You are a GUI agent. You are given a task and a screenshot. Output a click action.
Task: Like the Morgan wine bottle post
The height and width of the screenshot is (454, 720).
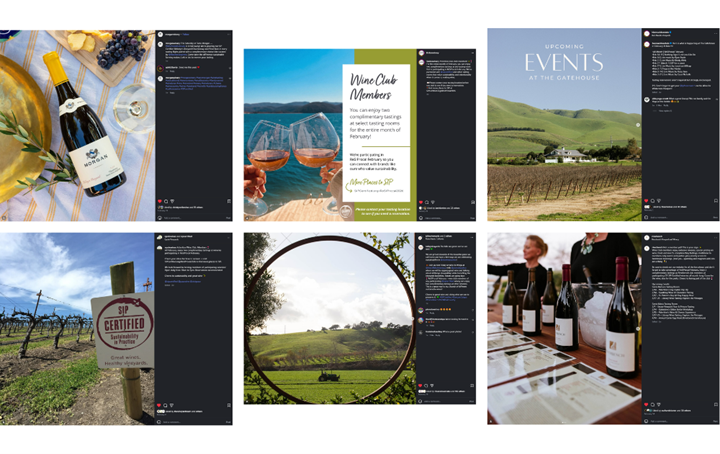click(x=159, y=201)
